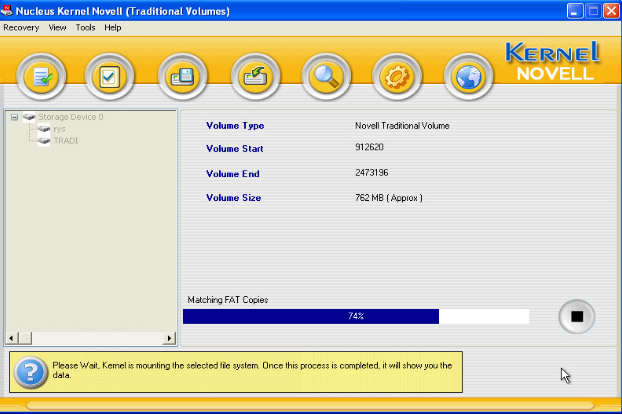The image size is (622, 414).
Task: Click the floppy disk save toolbar icon
Action: (x=183, y=77)
